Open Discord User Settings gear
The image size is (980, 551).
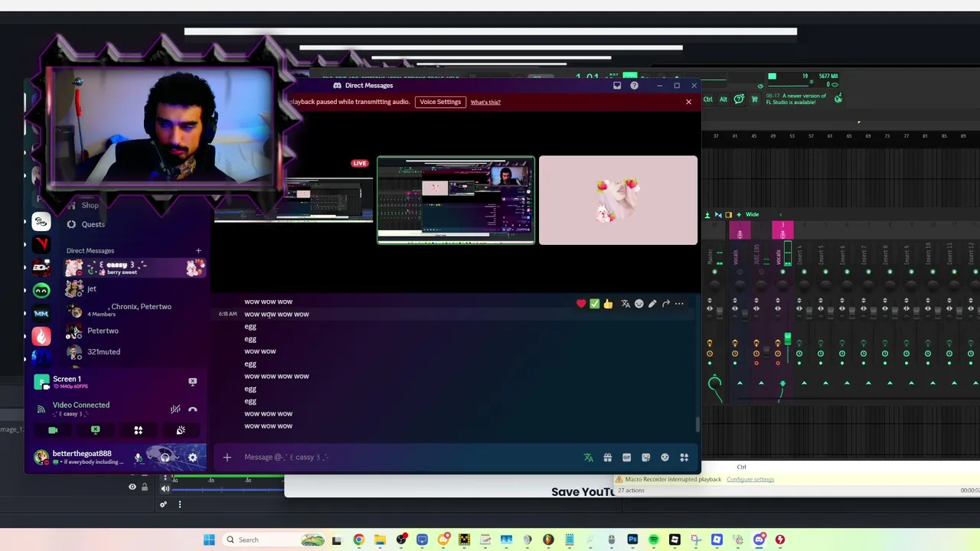pos(192,458)
